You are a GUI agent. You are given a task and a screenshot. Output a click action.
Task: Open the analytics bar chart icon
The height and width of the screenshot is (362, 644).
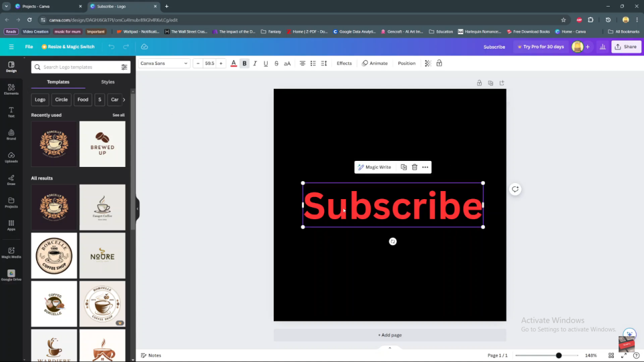pos(603,47)
